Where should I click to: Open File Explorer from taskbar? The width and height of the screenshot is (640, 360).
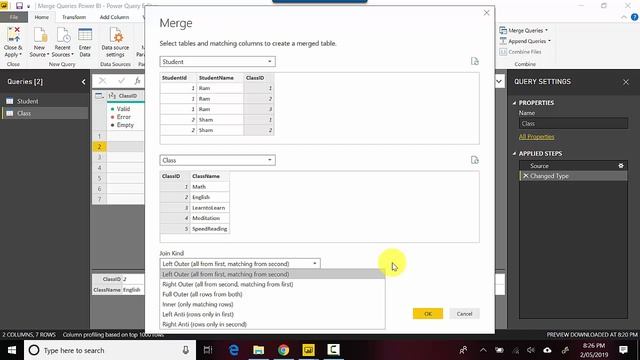(x=258, y=350)
